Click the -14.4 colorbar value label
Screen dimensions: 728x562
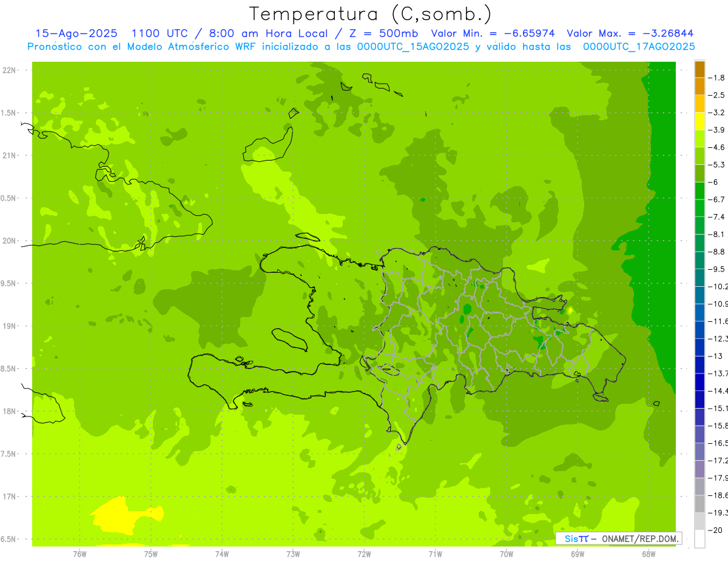[718, 390]
